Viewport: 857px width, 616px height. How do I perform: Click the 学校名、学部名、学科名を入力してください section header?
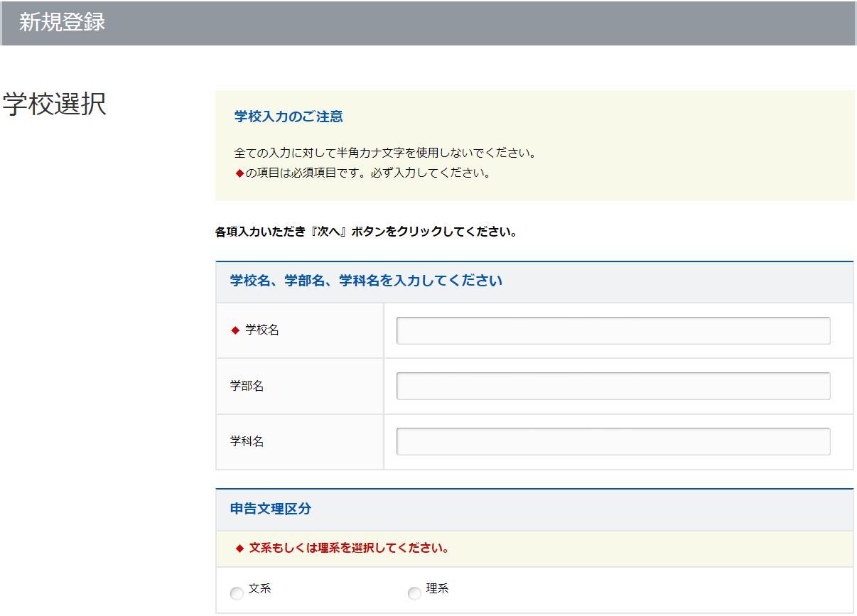(x=366, y=281)
